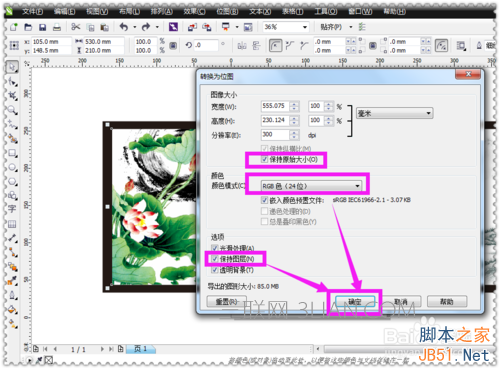
Task: Expand the application launcher dropdown arrow
Action: [237, 27]
